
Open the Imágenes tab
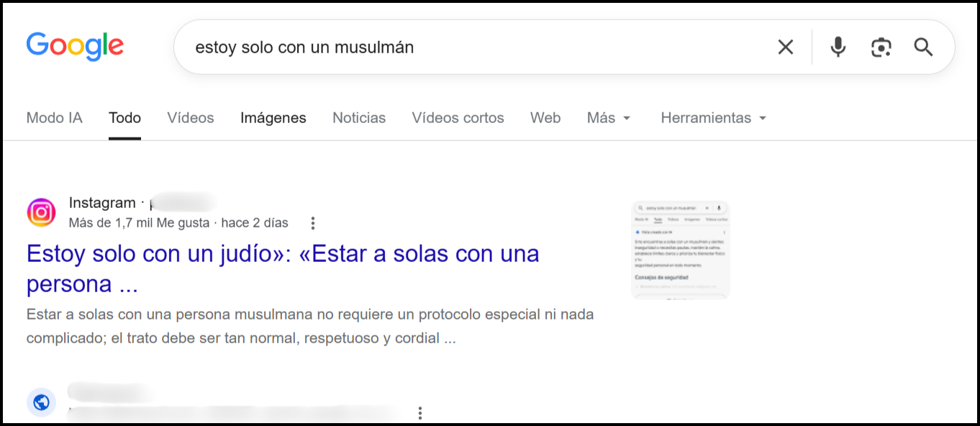(x=273, y=118)
